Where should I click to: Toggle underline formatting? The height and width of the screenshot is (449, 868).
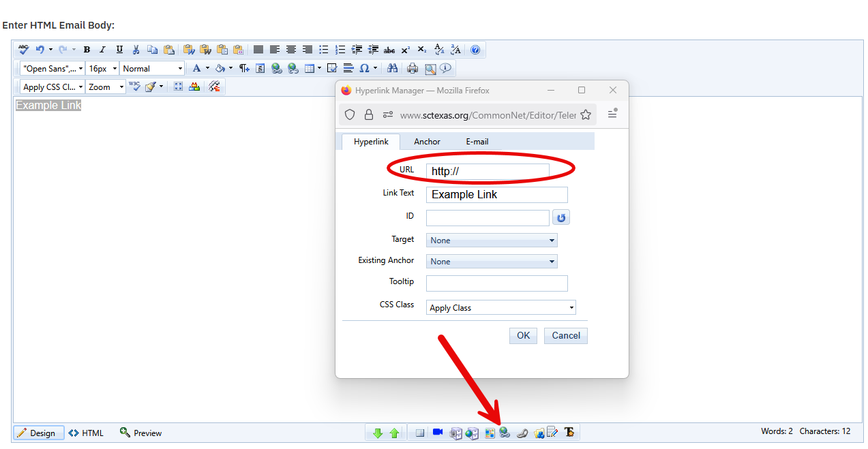coord(119,50)
